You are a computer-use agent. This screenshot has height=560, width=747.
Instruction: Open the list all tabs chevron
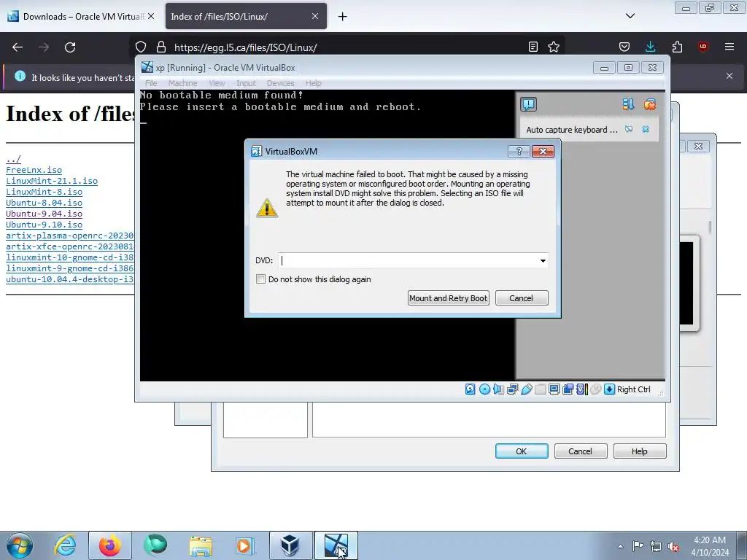click(x=630, y=16)
